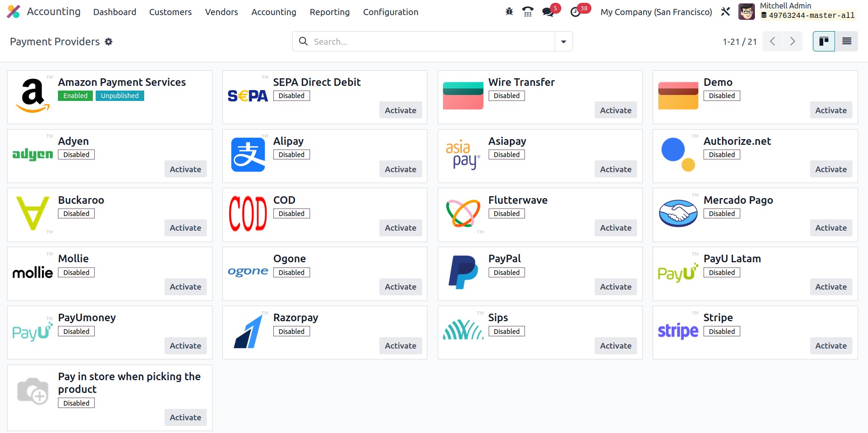
Task: Open the VoIP phone icon
Action: (x=528, y=12)
